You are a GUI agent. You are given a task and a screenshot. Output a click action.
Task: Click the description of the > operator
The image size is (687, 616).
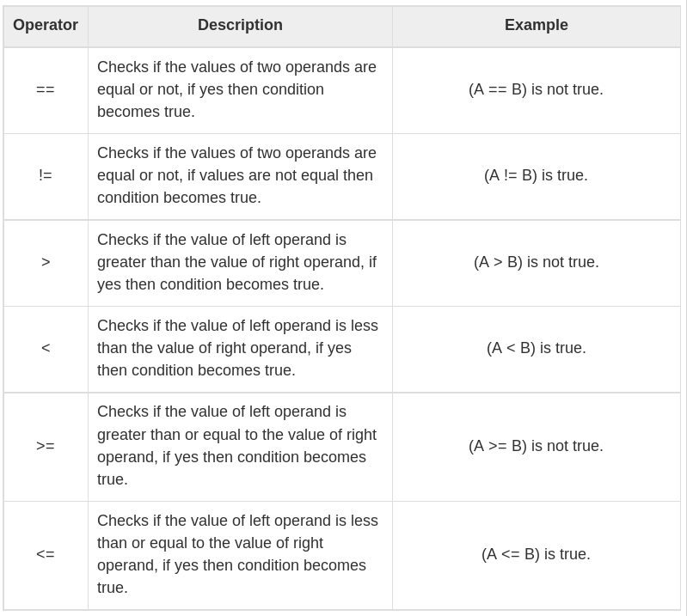tap(236, 262)
